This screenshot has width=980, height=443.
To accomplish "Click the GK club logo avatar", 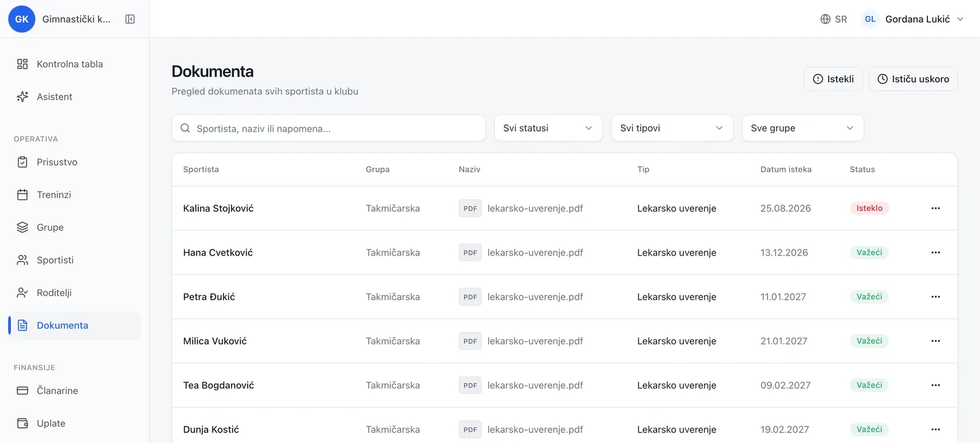I will [x=21, y=19].
